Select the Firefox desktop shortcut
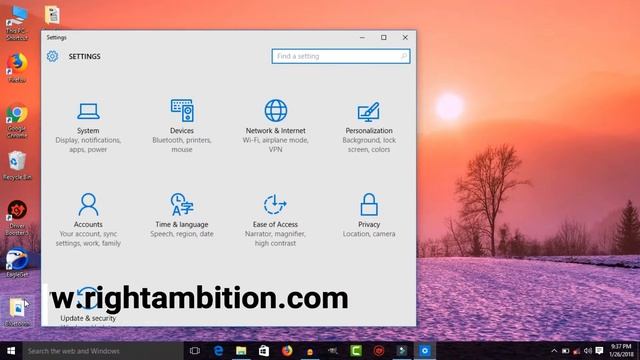 (17, 68)
